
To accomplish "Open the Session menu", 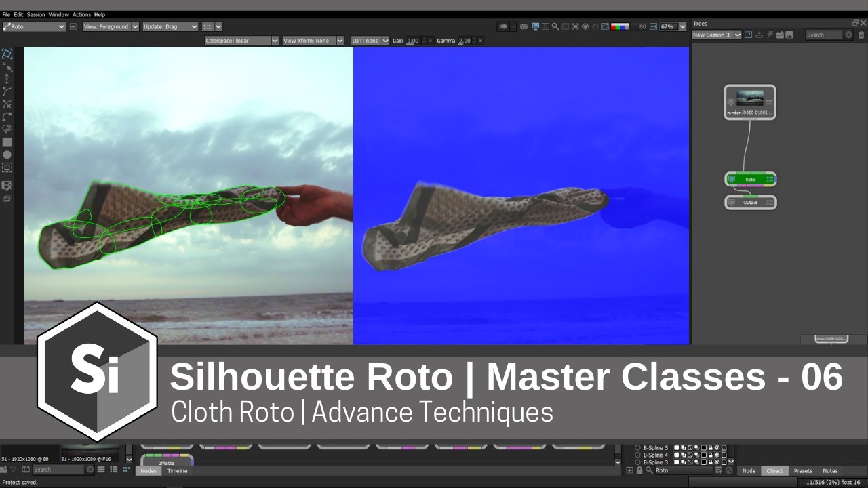I will [x=36, y=14].
